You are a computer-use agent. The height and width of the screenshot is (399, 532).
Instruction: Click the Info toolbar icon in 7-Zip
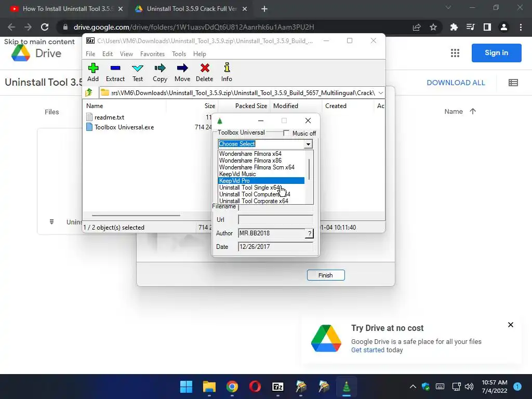[x=227, y=72]
